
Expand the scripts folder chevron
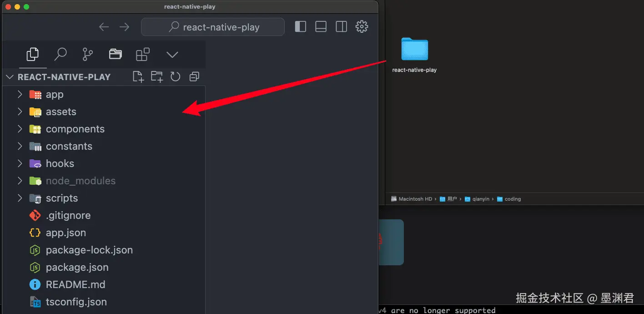pyautogui.click(x=20, y=198)
